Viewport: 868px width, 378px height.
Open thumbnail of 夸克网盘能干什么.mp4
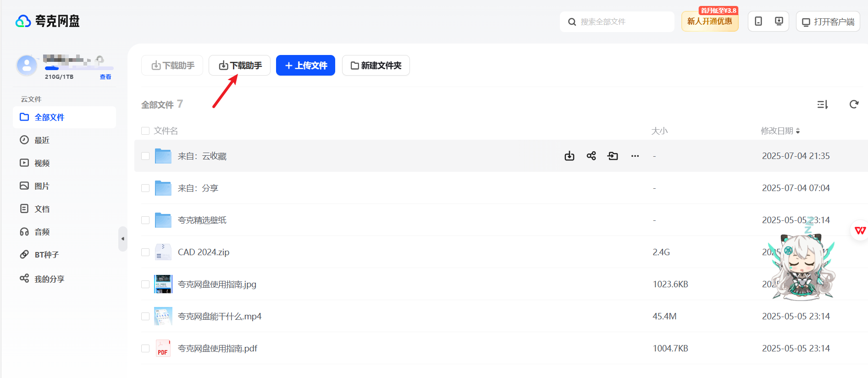[163, 316]
